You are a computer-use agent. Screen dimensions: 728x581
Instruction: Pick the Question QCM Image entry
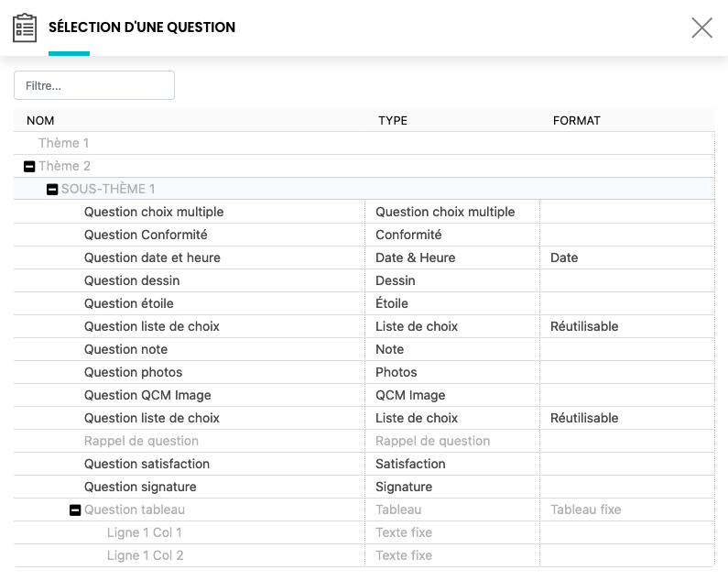pos(147,395)
